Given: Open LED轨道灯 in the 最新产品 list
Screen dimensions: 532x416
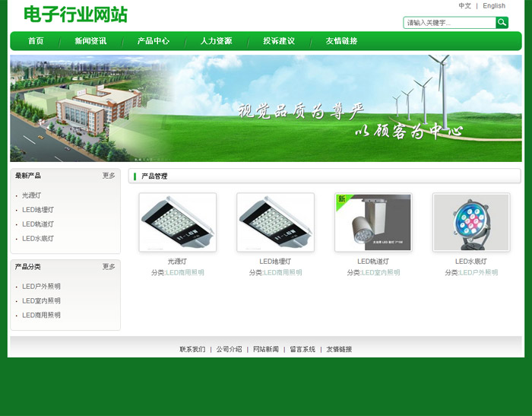Looking at the screenshot, I should [38, 224].
